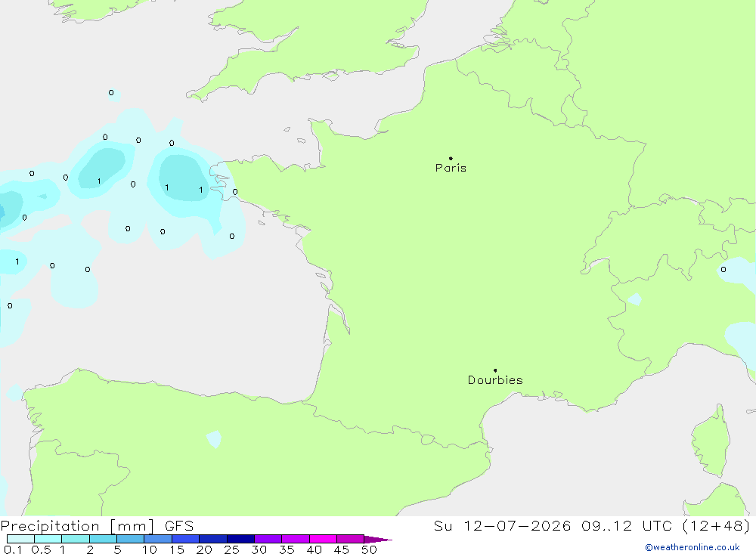Pick the 35–40 mm legend swatch
756x554 pixels.
pos(295,539)
